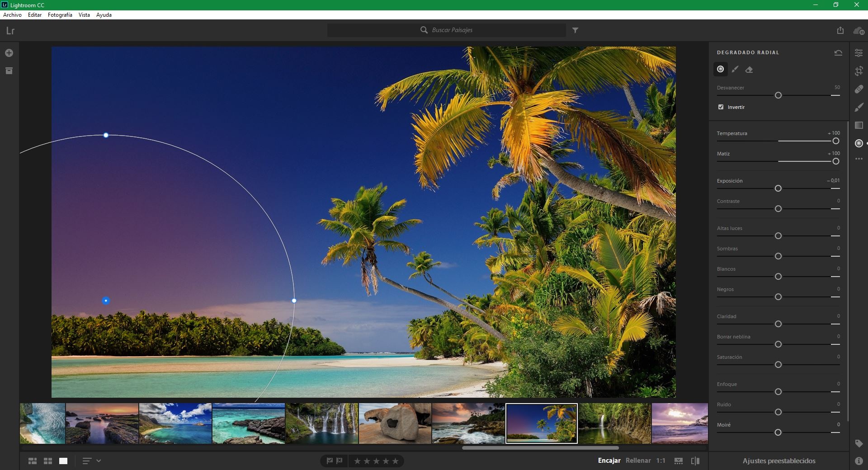
Task: Set zoom to 1:1
Action: pyautogui.click(x=661, y=461)
